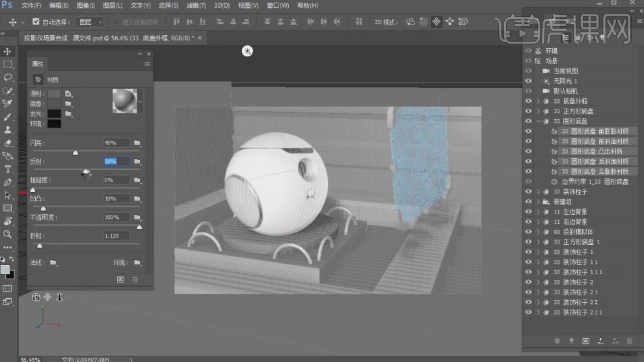644x362 pixels.
Task: Select the Brush tool
Action: 7,117
